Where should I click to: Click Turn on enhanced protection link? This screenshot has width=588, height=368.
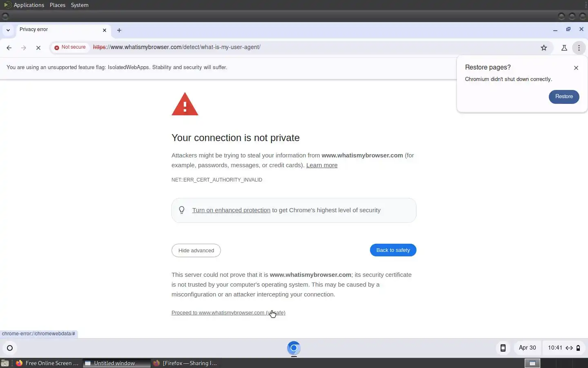(x=231, y=210)
